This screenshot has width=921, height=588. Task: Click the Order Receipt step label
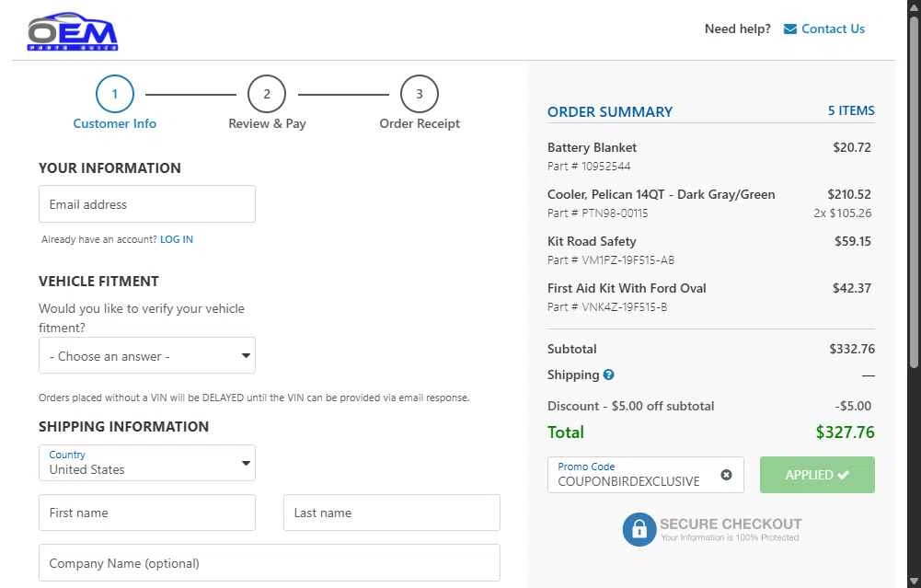420,123
